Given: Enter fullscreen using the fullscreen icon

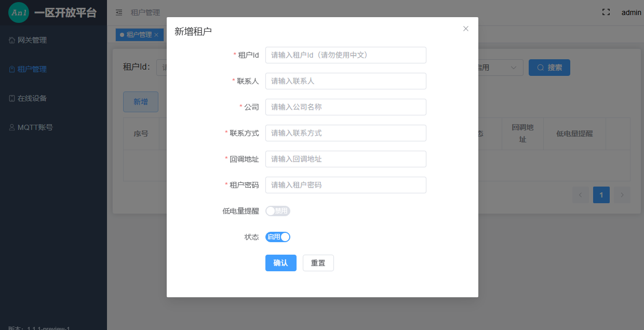Looking at the screenshot, I should click(606, 12).
